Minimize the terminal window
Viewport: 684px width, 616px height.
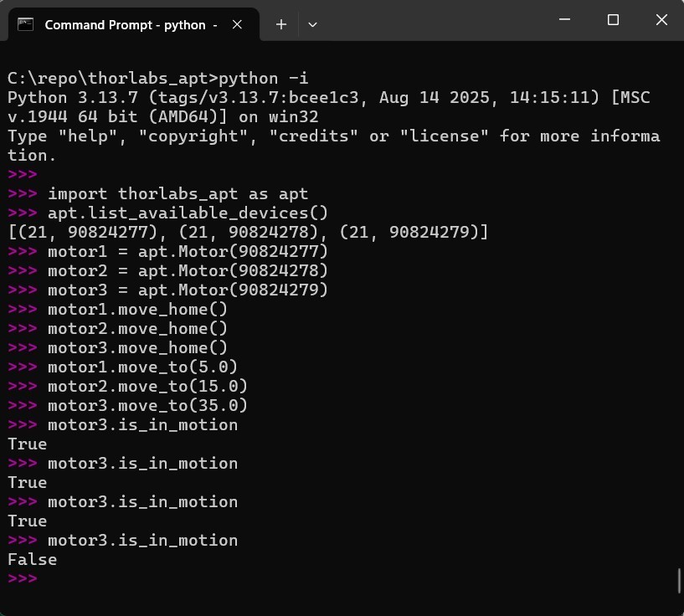(564, 20)
